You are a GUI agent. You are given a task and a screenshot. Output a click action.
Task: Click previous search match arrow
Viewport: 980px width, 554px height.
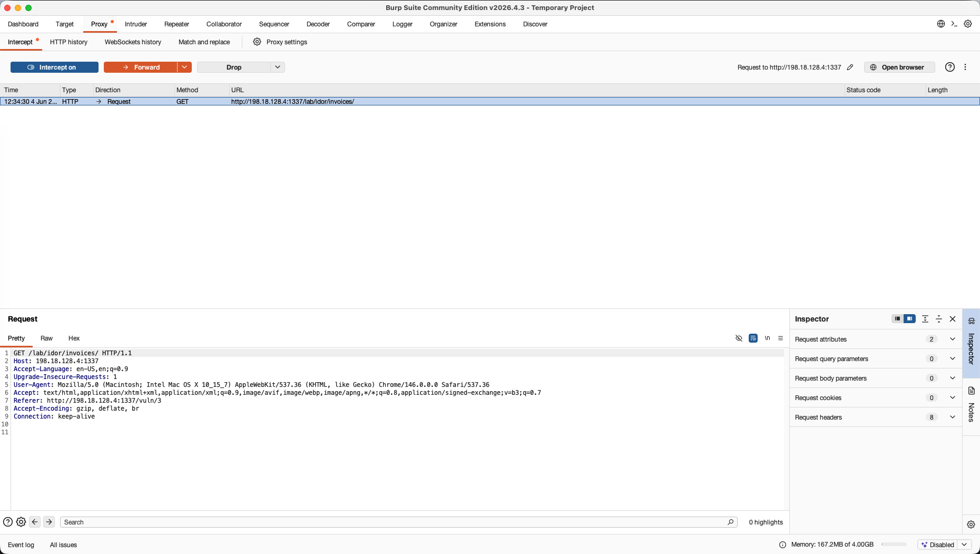(x=35, y=522)
